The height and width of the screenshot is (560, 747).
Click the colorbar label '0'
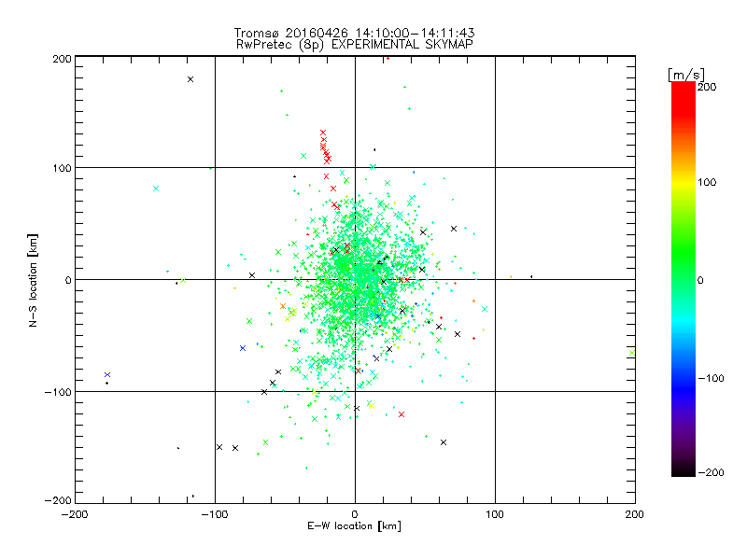tap(700, 280)
